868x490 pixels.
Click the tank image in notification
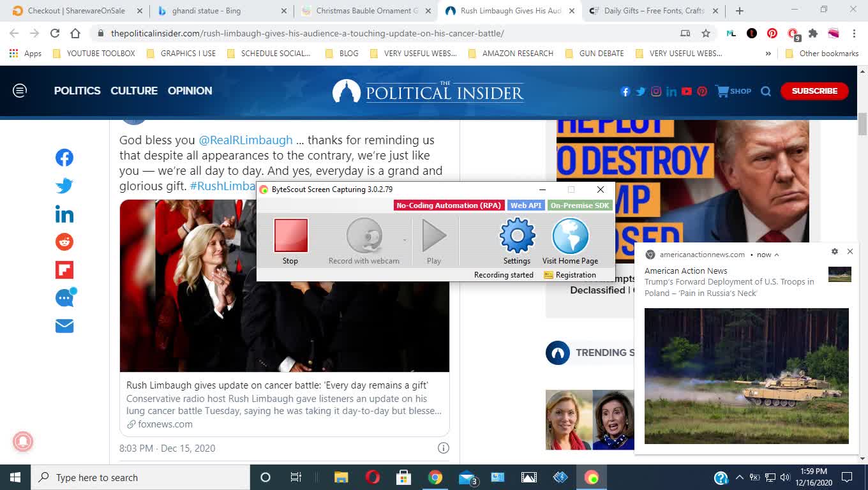click(x=747, y=376)
